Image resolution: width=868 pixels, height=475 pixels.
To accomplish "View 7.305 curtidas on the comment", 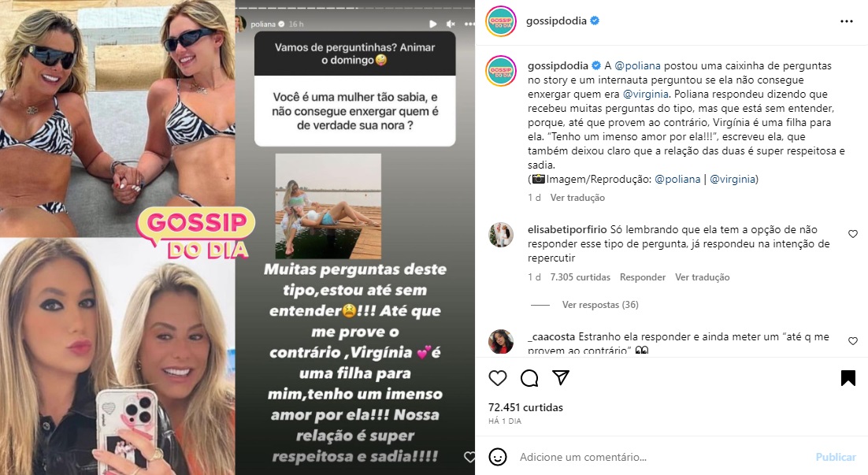I will (580, 277).
